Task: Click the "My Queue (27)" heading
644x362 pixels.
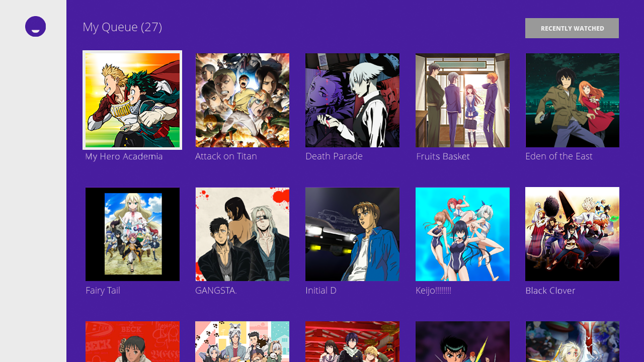Action: coord(122,27)
